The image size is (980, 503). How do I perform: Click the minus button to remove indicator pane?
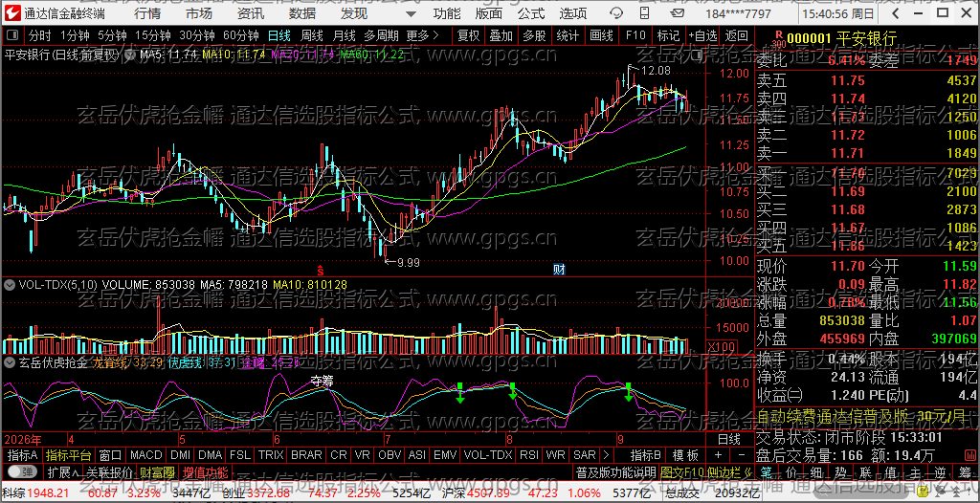click(x=742, y=455)
